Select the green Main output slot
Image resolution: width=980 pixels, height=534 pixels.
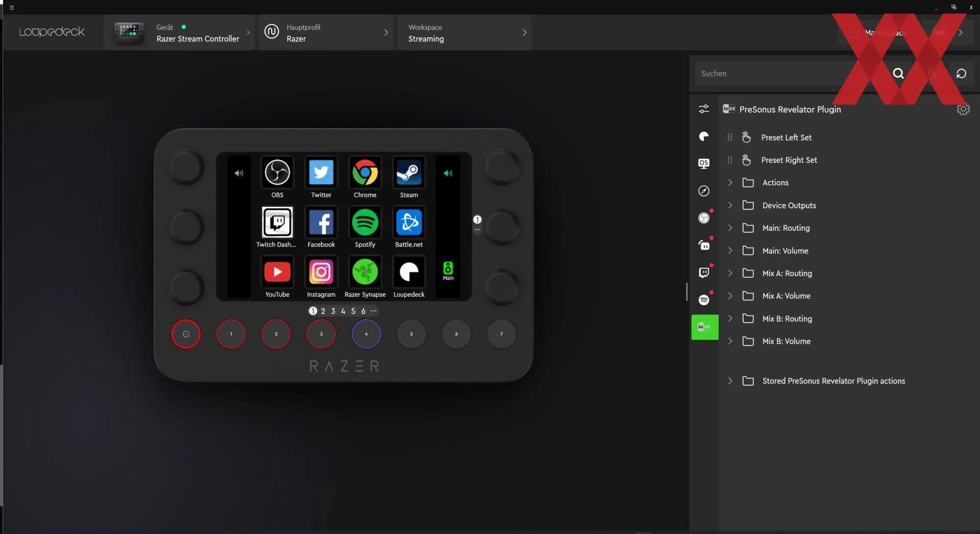pos(448,271)
